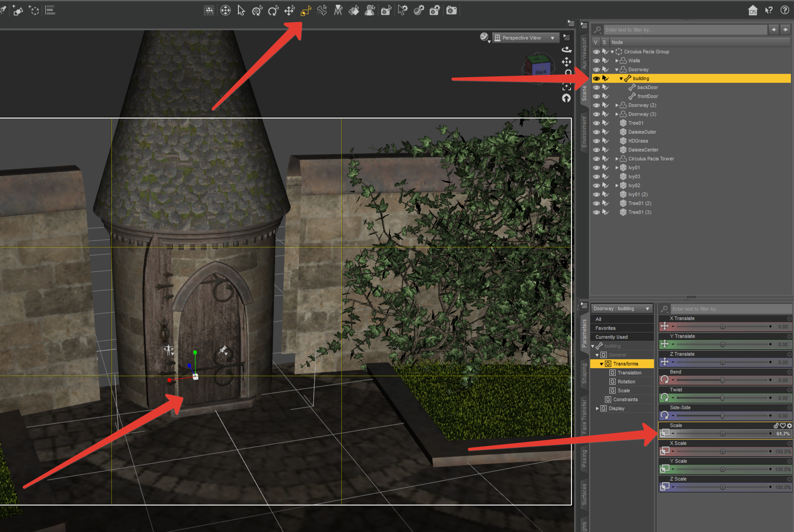Hide the Walls node via eye icon
This screenshot has height=532, width=794.
pyautogui.click(x=596, y=61)
